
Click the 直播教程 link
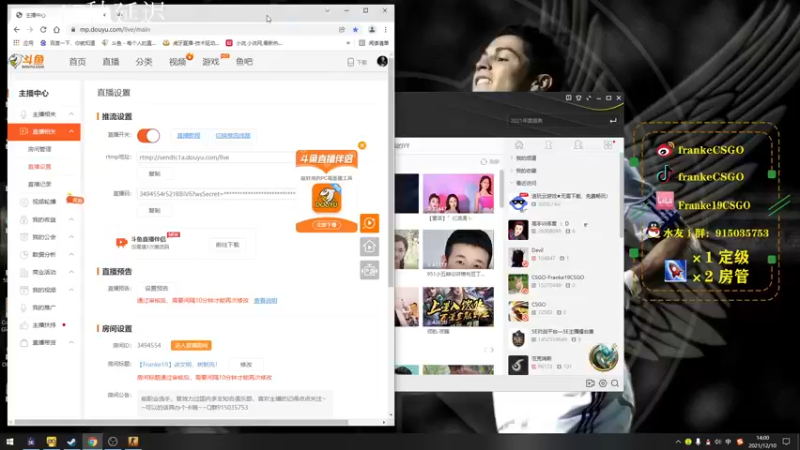[x=188, y=136]
